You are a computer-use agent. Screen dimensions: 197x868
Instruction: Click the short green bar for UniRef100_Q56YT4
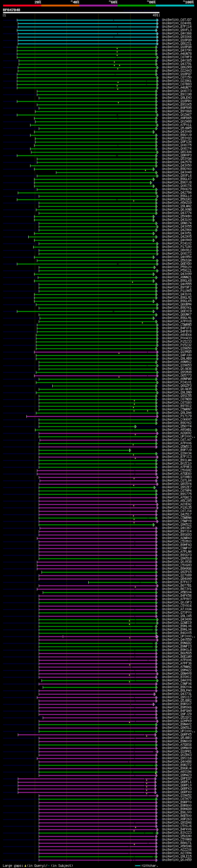(x=87, y=426)
